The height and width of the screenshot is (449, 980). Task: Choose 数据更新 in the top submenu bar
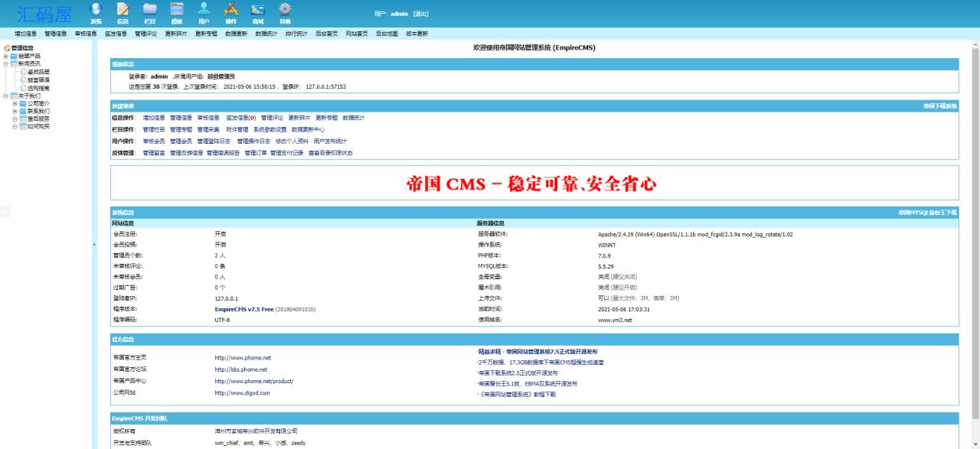pyautogui.click(x=236, y=34)
